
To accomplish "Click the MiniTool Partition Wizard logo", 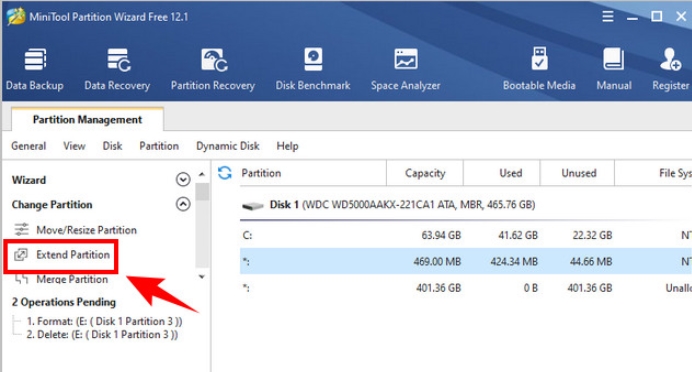I will point(16,17).
